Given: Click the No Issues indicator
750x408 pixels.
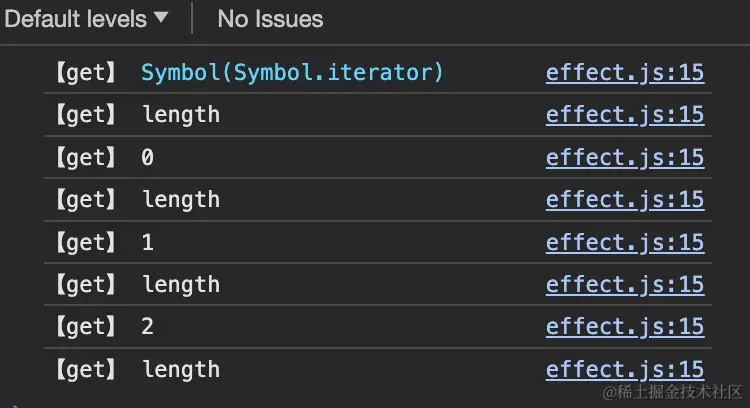Looking at the screenshot, I should (x=270, y=18).
